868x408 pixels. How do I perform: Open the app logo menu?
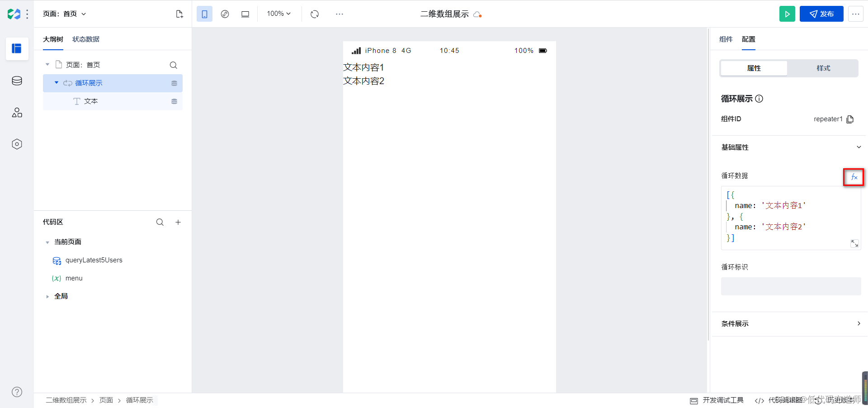[14, 14]
